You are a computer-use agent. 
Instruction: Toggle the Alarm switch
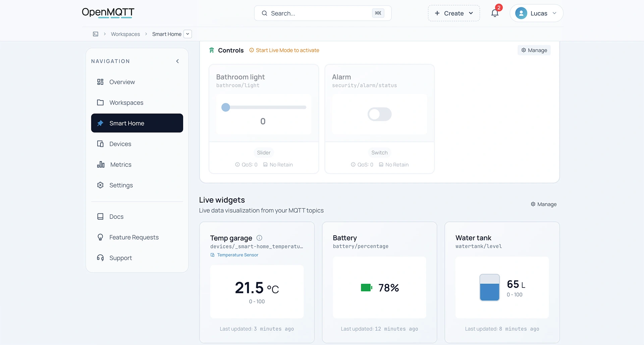(x=379, y=114)
